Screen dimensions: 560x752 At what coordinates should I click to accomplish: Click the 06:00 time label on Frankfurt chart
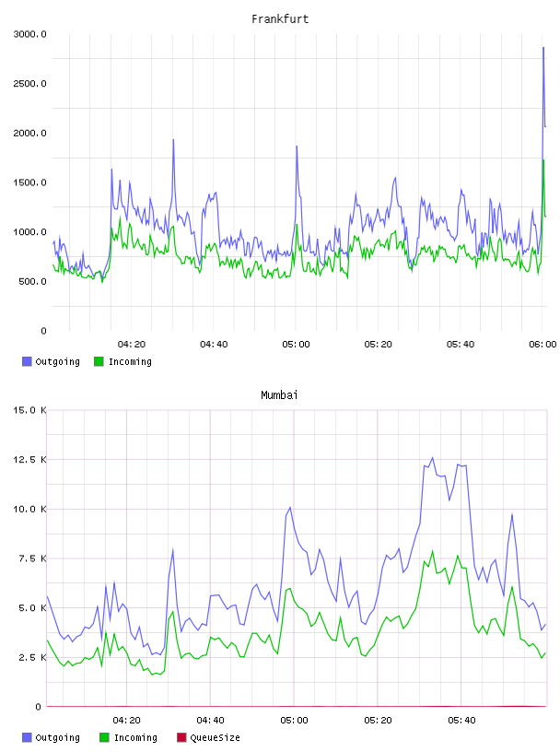pos(542,345)
